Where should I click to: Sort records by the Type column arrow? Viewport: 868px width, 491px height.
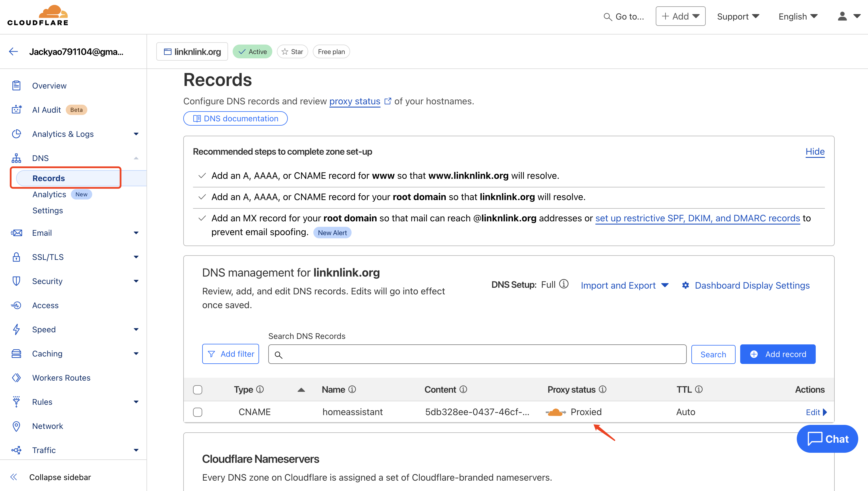[x=301, y=390]
